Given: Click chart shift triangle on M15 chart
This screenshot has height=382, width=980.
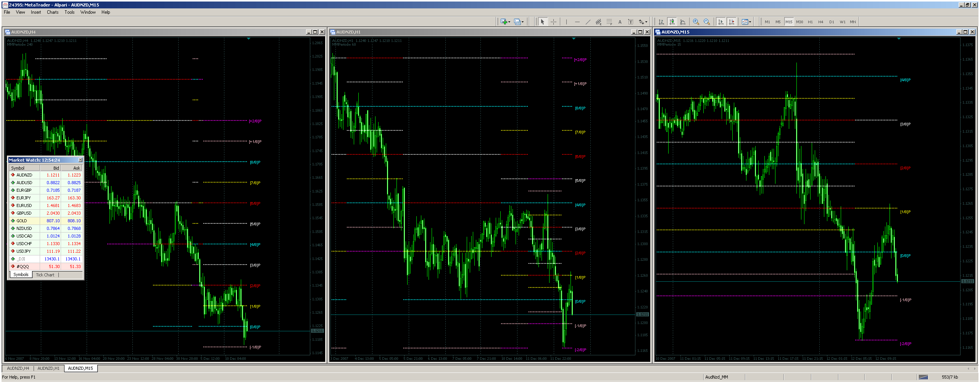Looking at the screenshot, I should pos(899,39).
